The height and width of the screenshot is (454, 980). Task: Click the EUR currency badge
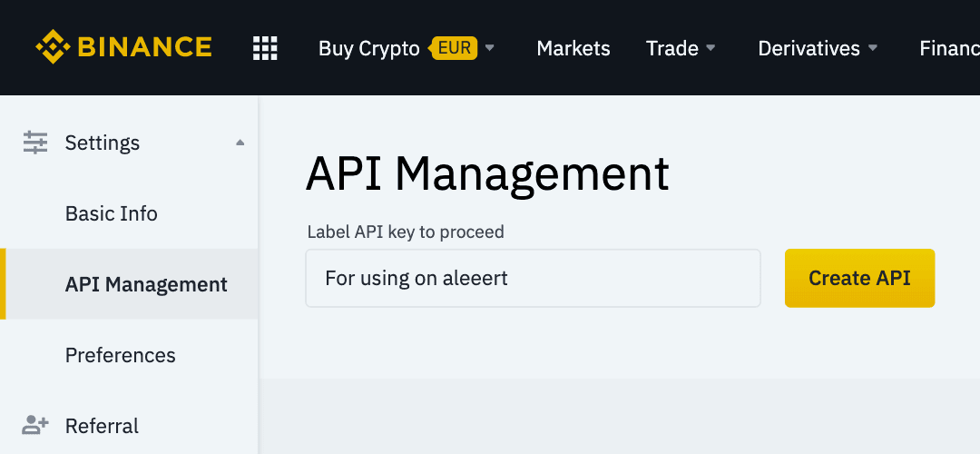click(454, 47)
